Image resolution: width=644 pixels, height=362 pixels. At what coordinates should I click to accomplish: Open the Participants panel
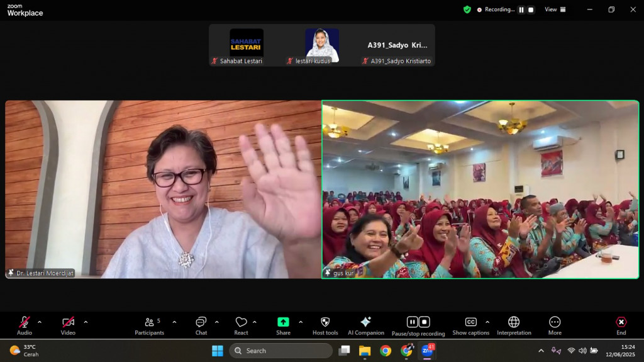pyautogui.click(x=149, y=325)
